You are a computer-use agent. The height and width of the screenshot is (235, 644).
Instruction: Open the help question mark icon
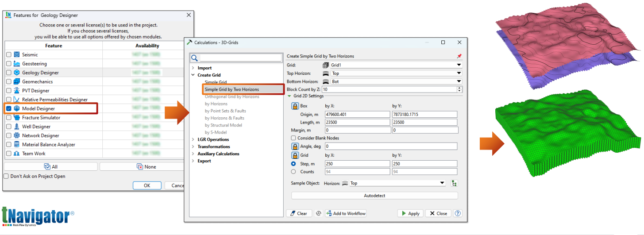pyautogui.click(x=458, y=213)
